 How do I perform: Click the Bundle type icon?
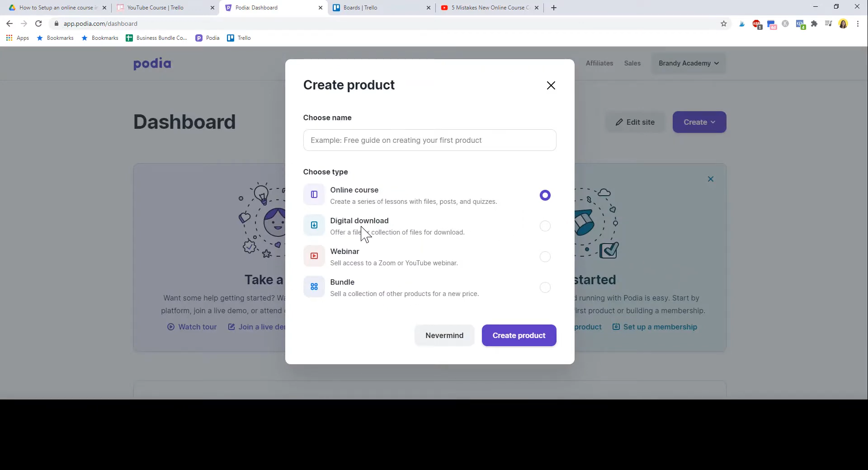coord(314,287)
